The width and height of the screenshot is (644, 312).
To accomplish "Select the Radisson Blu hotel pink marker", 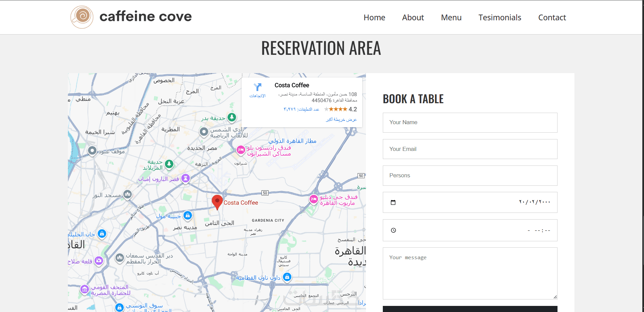I will coord(241,150).
